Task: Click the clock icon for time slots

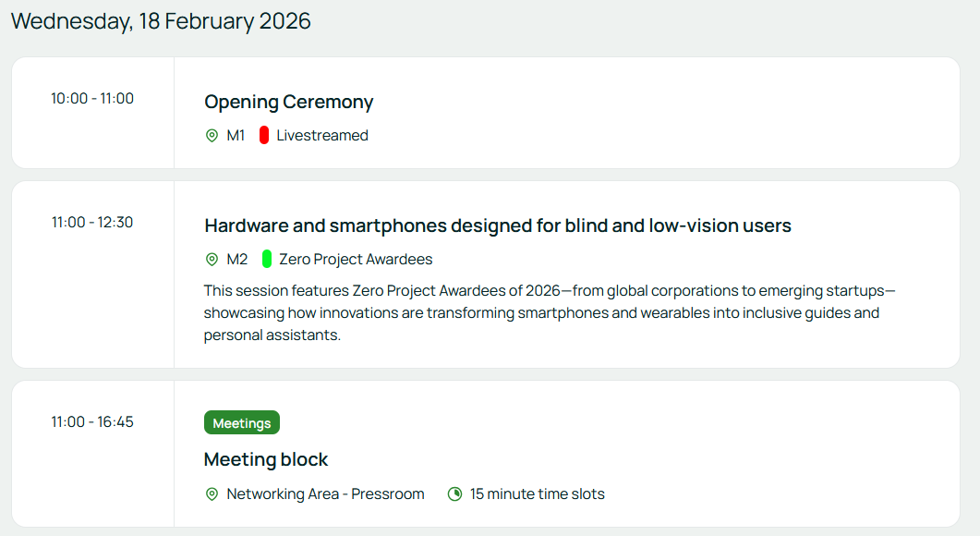Action: (x=454, y=494)
